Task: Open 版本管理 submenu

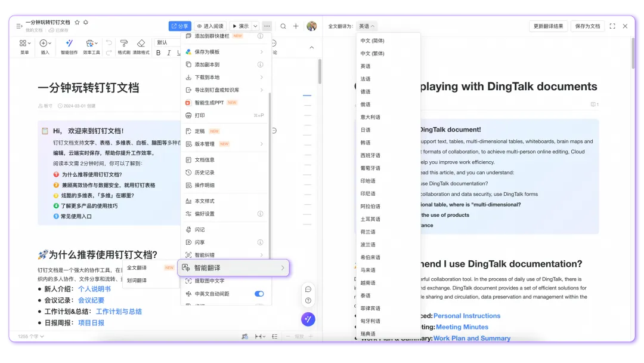Action: [x=225, y=144]
